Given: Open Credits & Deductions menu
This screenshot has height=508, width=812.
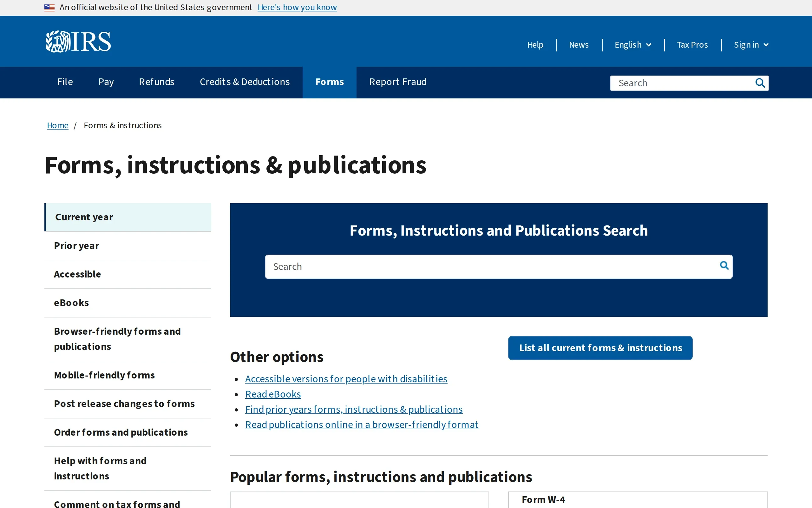Looking at the screenshot, I should [245, 82].
